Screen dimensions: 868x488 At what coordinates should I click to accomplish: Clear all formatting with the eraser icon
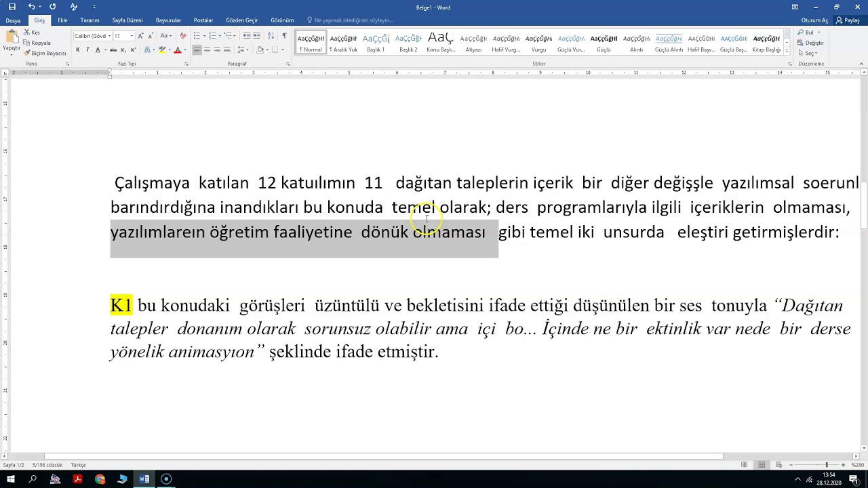tap(182, 36)
